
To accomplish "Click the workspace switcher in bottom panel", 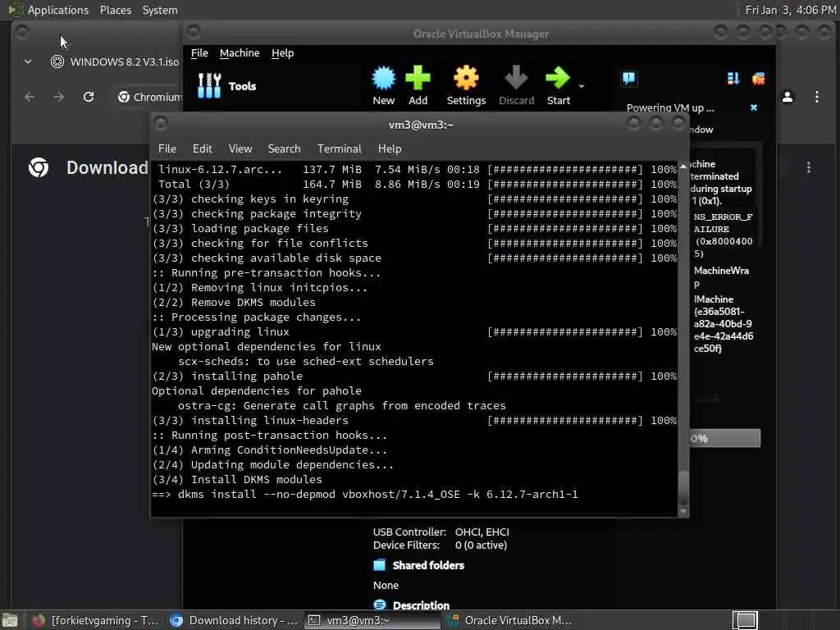I will pos(745,620).
